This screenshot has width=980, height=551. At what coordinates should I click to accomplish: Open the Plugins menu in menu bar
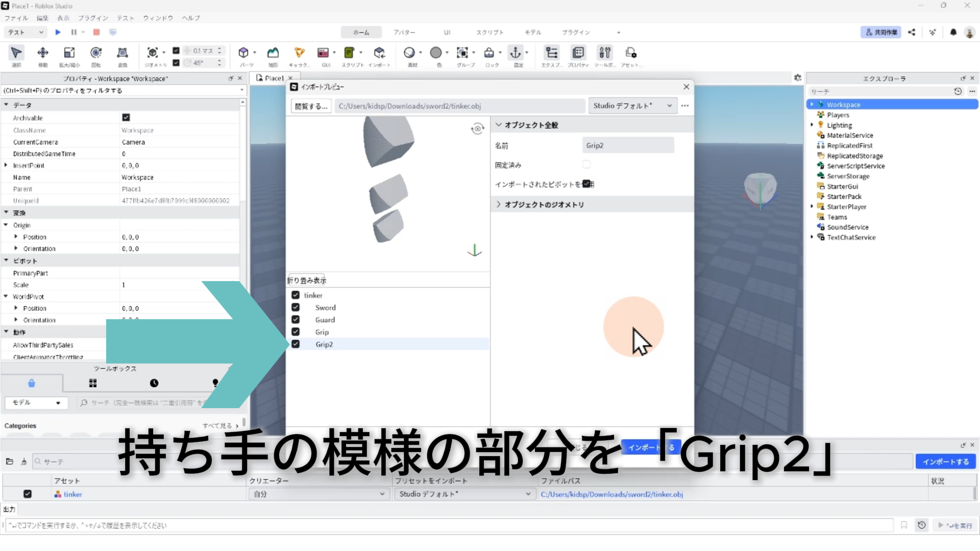pyautogui.click(x=93, y=18)
